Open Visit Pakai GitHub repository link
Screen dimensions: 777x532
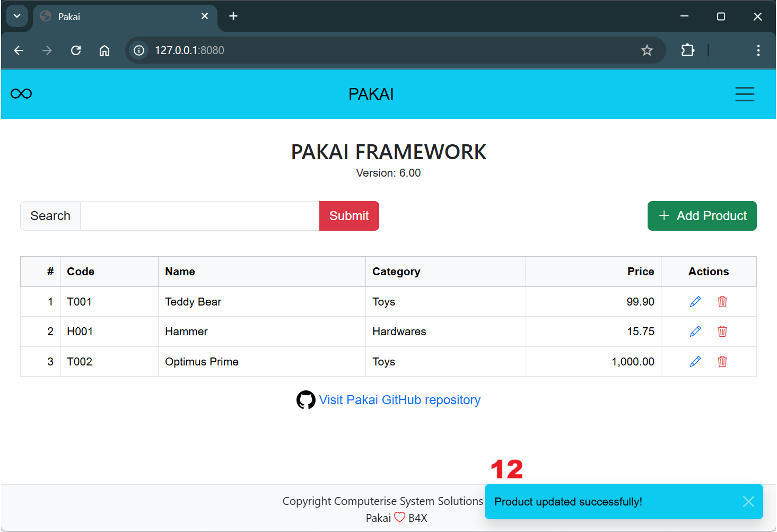coord(400,400)
